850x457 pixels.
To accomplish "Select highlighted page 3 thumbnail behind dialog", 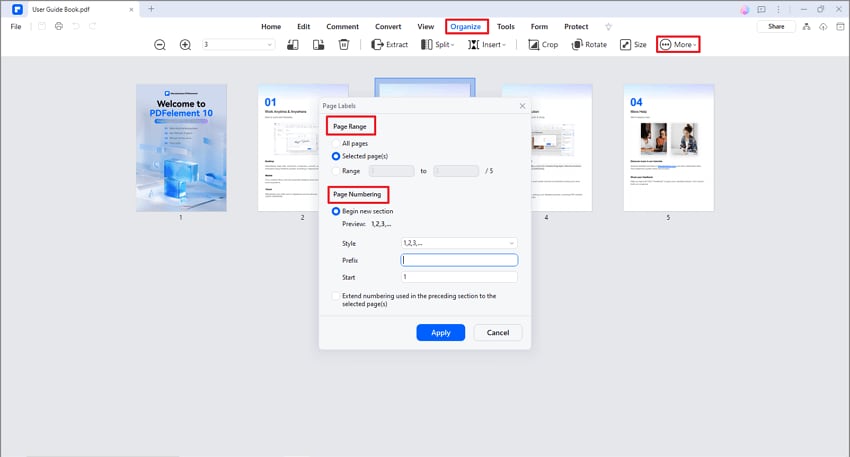I will tap(425, 88).
